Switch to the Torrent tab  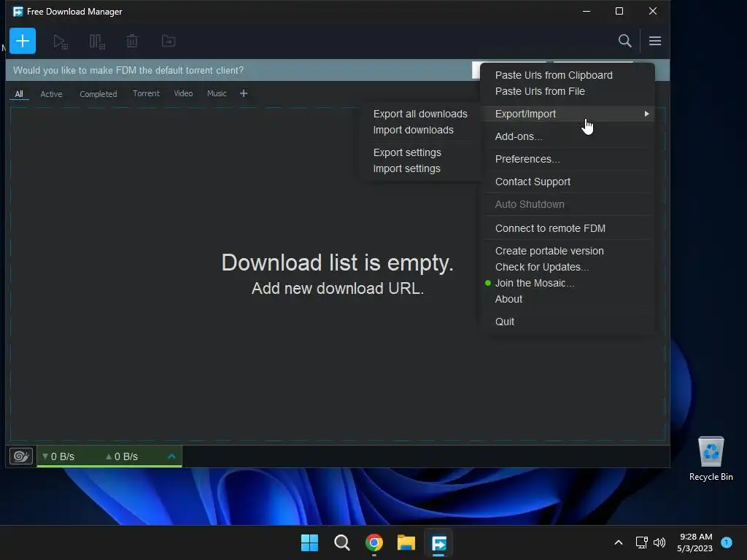146,94
